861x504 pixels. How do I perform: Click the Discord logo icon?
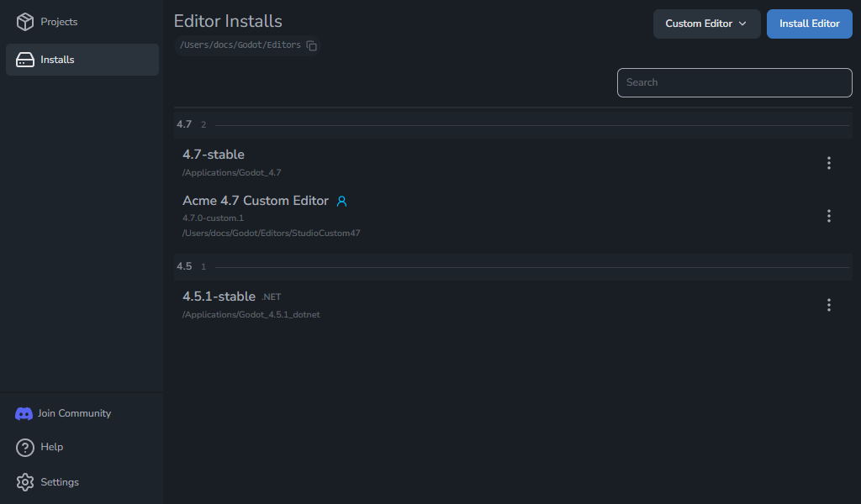(x=24, y=414)
